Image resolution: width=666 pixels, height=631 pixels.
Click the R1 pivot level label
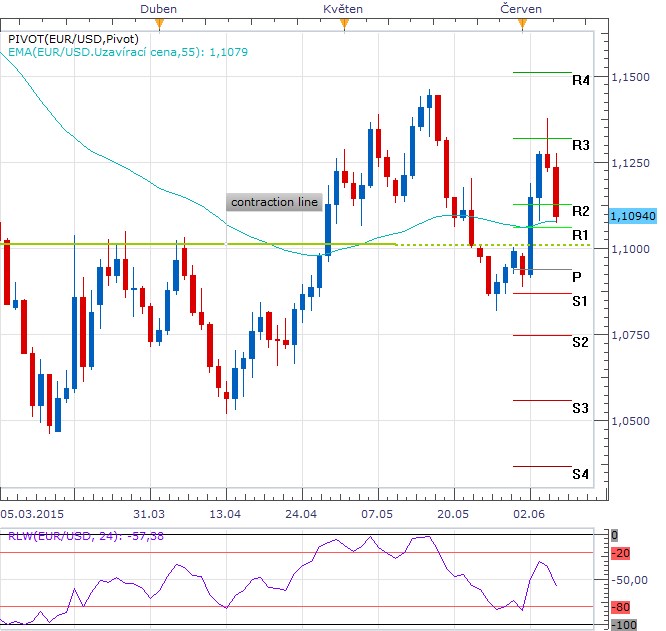point(580,234)
